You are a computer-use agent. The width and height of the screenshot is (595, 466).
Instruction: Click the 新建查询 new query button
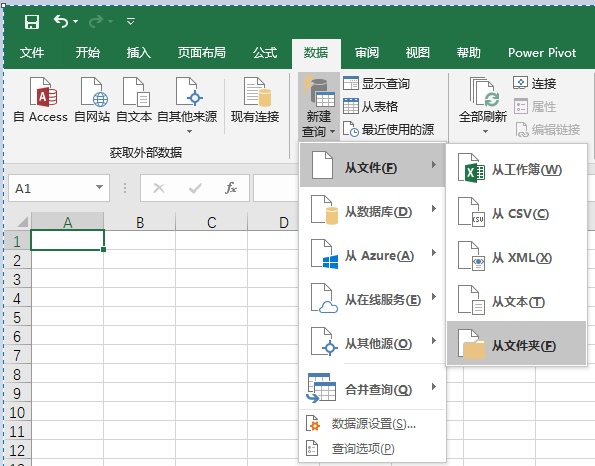[x=319, y=106]
